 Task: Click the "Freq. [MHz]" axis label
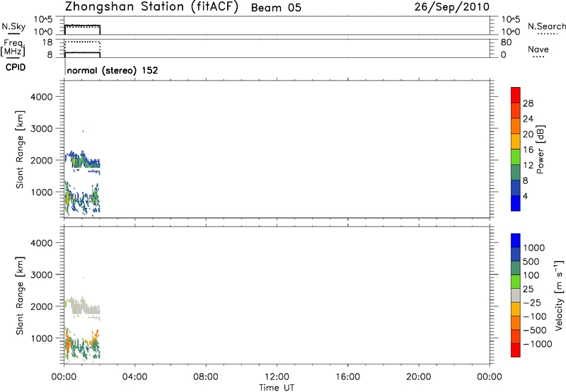(13, 47)
